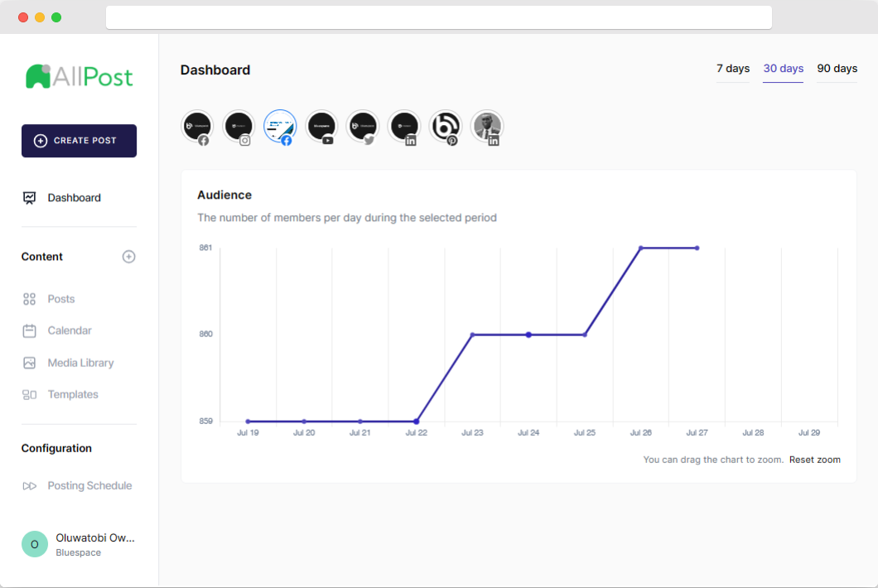Click the Create Post button
Viewport: 878px width, 588px height.
79,141
